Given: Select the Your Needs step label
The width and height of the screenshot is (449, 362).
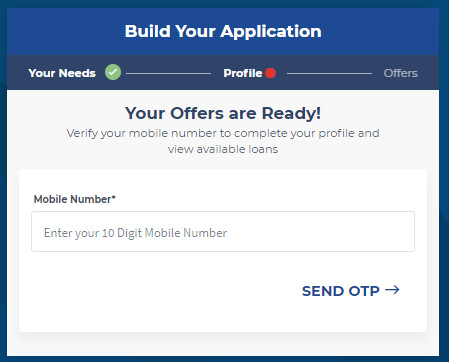Looking at the screenshot, I should click(x=62, y=73).
